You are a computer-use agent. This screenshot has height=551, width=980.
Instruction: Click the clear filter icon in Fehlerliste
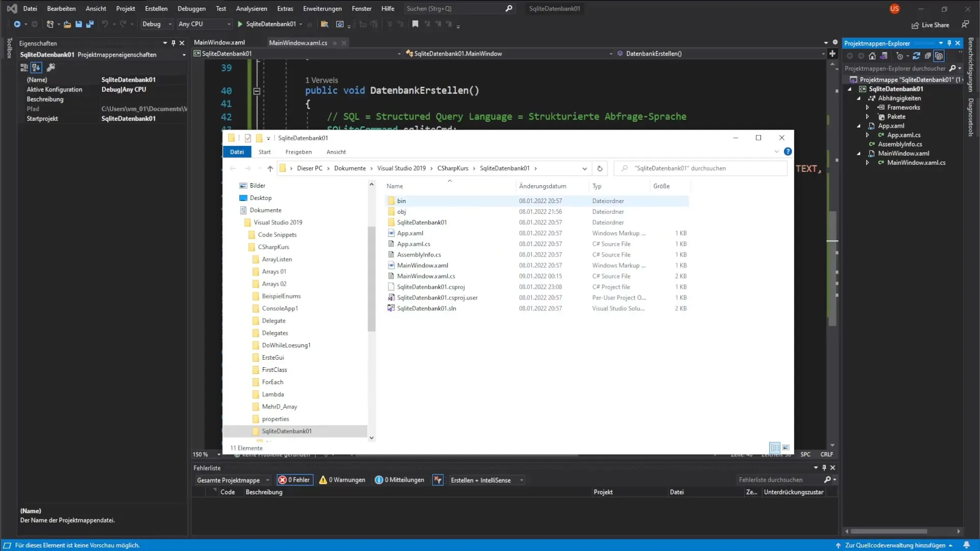tap(438, 480)
